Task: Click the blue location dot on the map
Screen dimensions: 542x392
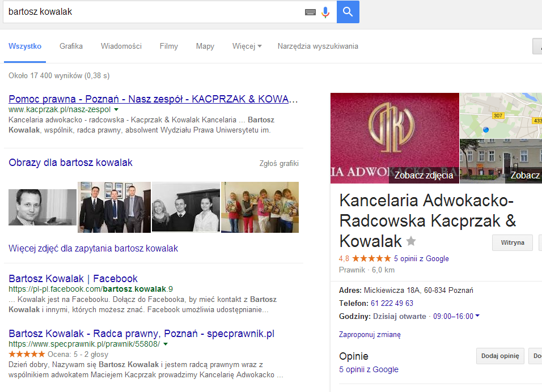Action: (486, 130)
